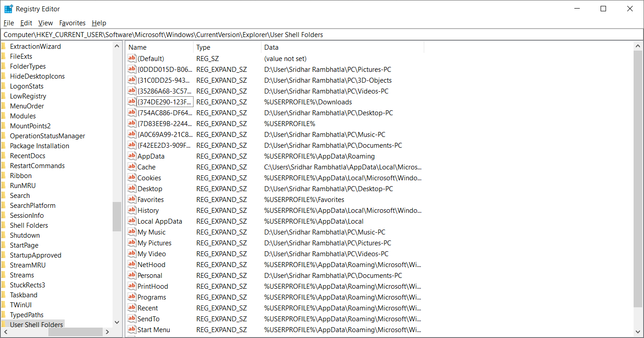This screenshot has width=644, height=338.
Task: Open the Edit menu
Action: click(x=26, y=23)
